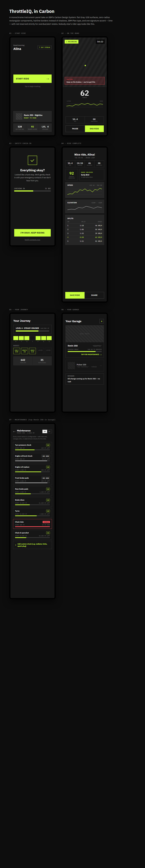Click the PAUSE button
This screenshot has width=145, height=868.
pos(75,129)
